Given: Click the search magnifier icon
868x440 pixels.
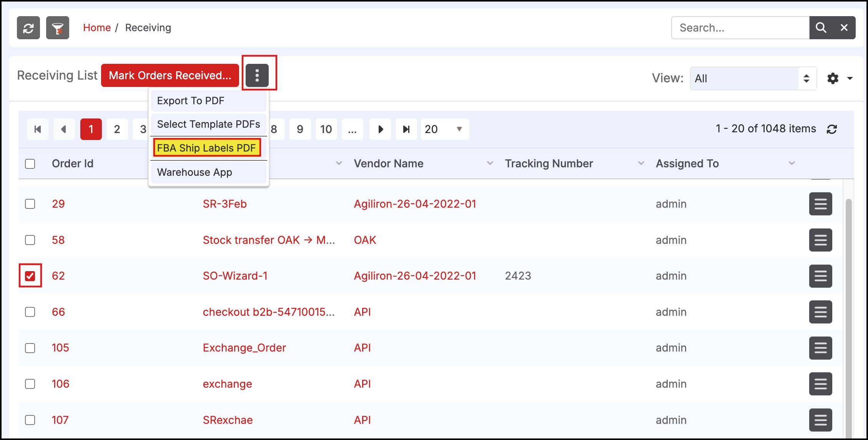Looking at the screenshot, I should point(821,28).
